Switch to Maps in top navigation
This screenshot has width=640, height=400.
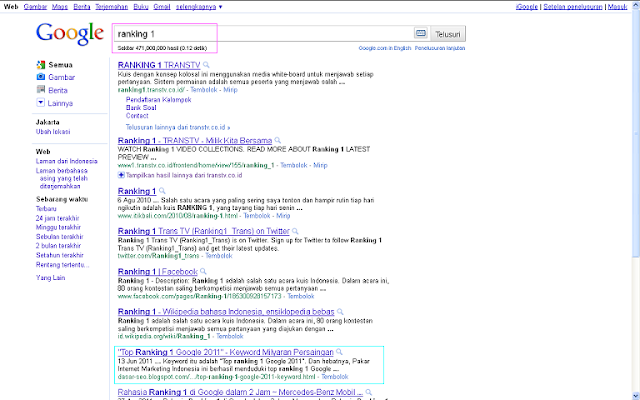coord(60,7)
